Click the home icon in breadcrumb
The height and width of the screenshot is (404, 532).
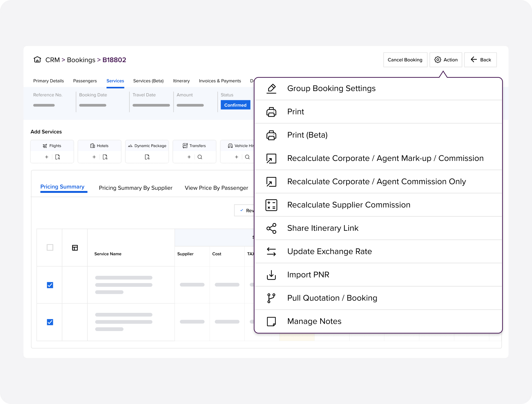[x=37, y=60]
